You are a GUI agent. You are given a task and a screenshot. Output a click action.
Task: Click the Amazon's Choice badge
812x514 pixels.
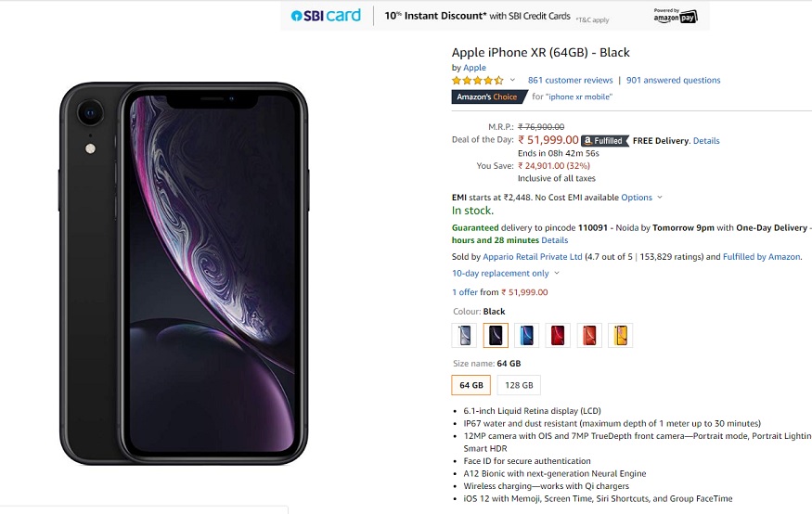[x=487, y=96]
